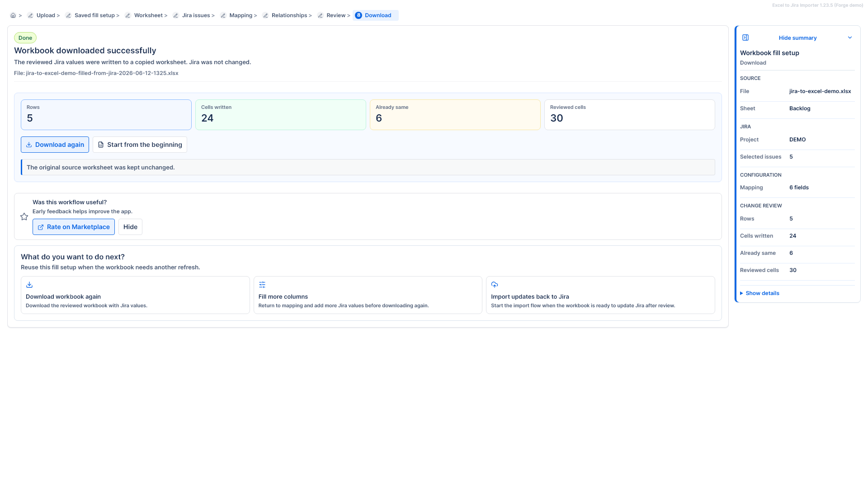
Task: Click the sliders icon on Fill more columns card
Action: pyautogui.click(x=262, y=285)
